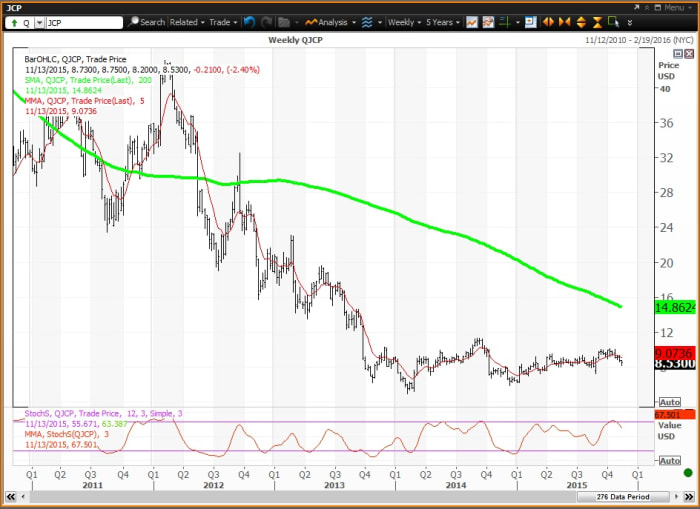Click the blue wavy lines icon

[367, 22]
